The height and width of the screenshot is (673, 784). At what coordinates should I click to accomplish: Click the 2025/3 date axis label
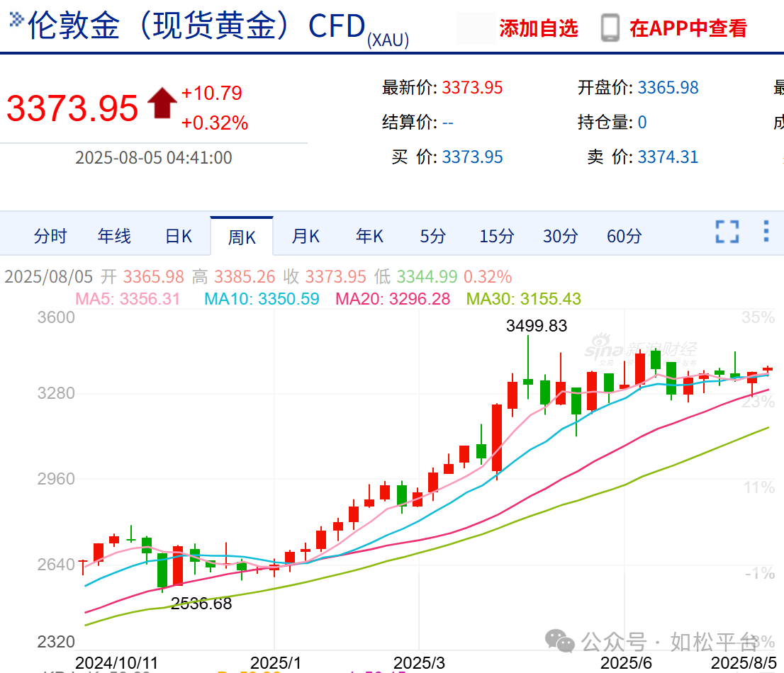pyautogui.click(x=419, y=663)
